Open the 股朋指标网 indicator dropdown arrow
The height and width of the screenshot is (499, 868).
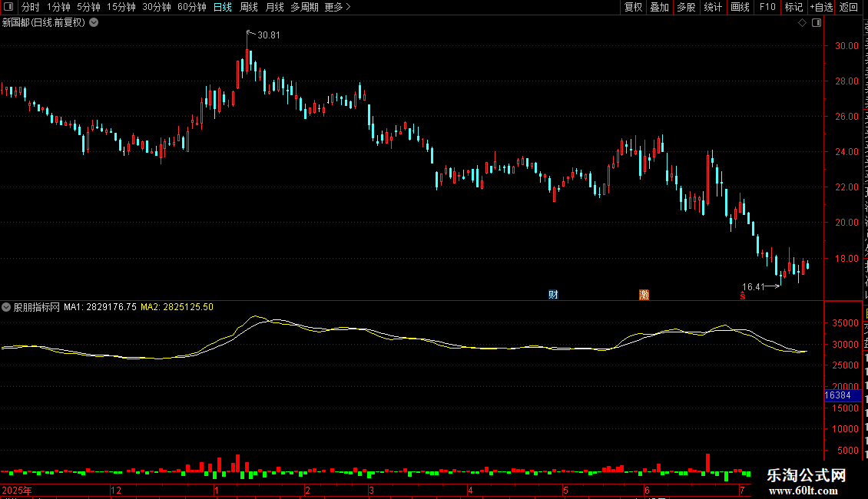click(x=6, y=307)
